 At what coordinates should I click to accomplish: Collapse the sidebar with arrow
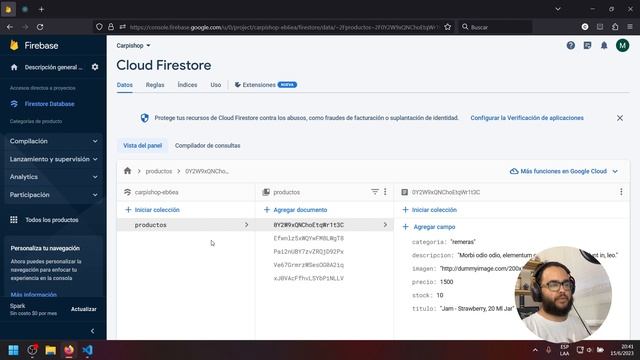click(x=93, y=331)
